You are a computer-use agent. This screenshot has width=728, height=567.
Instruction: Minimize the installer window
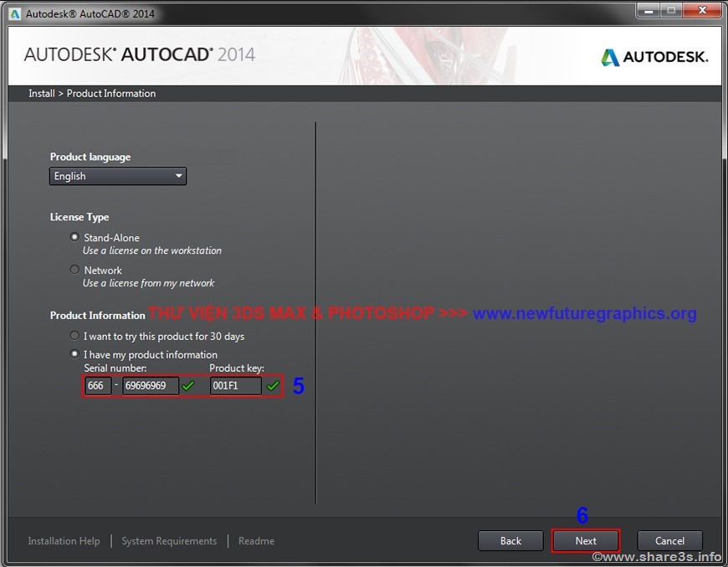649,10
